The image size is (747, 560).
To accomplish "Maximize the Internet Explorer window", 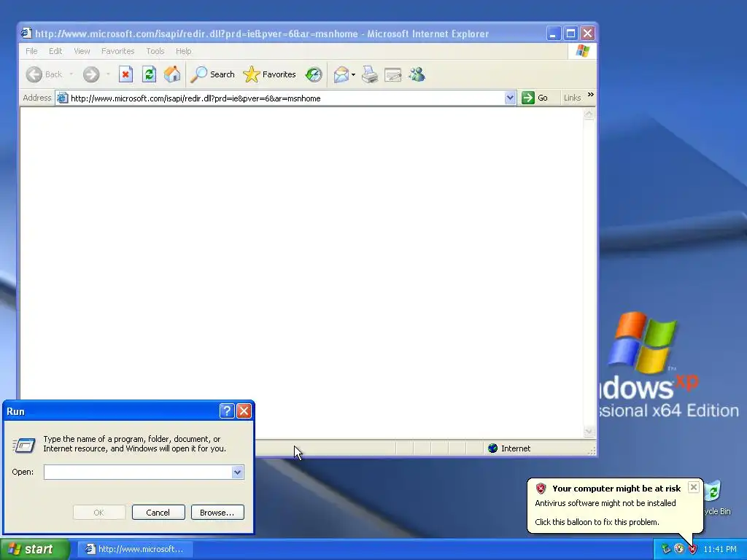I will pos(570,34).
